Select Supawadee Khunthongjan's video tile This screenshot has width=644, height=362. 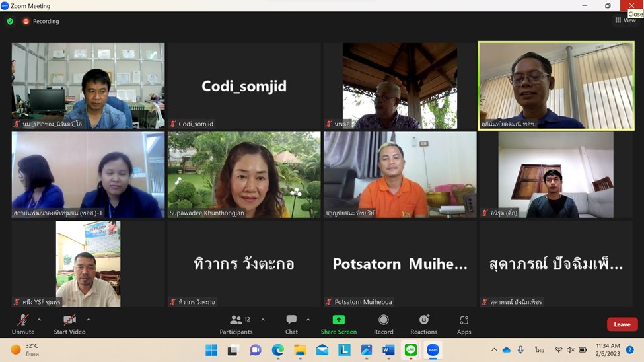pos(244,174)
